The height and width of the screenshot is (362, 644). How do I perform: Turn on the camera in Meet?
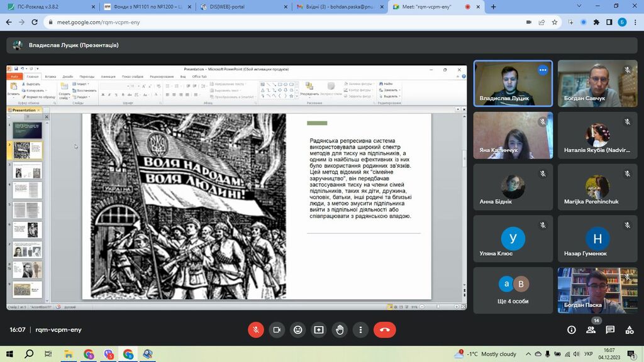(277, 329)
